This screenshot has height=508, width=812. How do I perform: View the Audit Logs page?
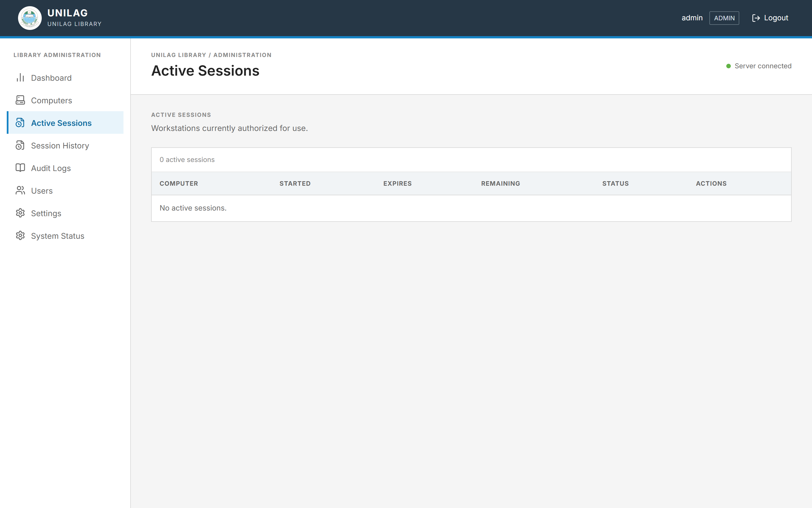pos(65,168)
